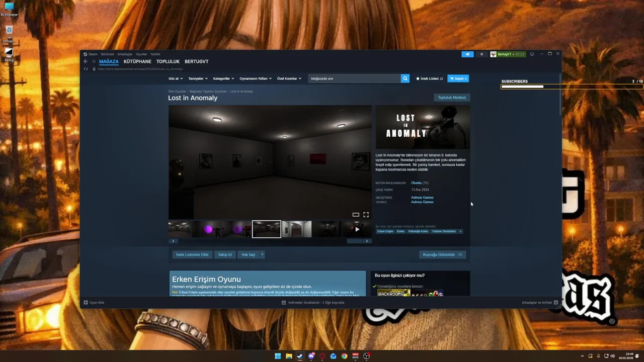644x362 pixels.
Task: Switch to the KÜTÜPHANE tab
Action: [x=137, y=61]
